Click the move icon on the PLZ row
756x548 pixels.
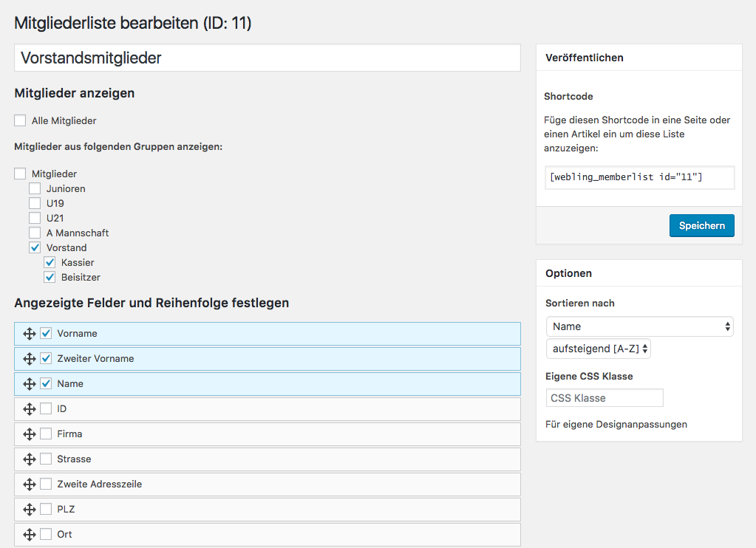pyautogui.click(x=30, y=510)
